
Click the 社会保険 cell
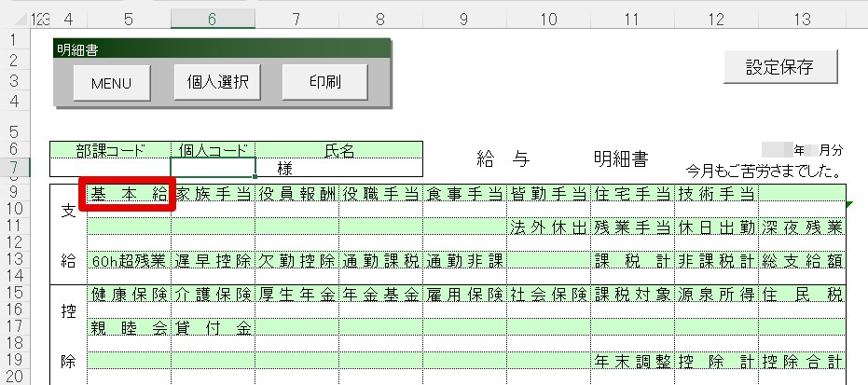548,295
